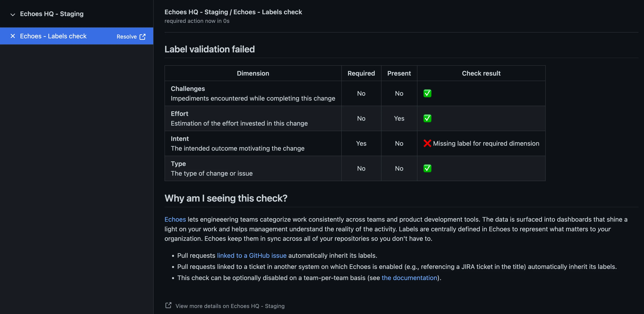Click the green checkmark in Type row
644x314 pixels.
[427, 168]
